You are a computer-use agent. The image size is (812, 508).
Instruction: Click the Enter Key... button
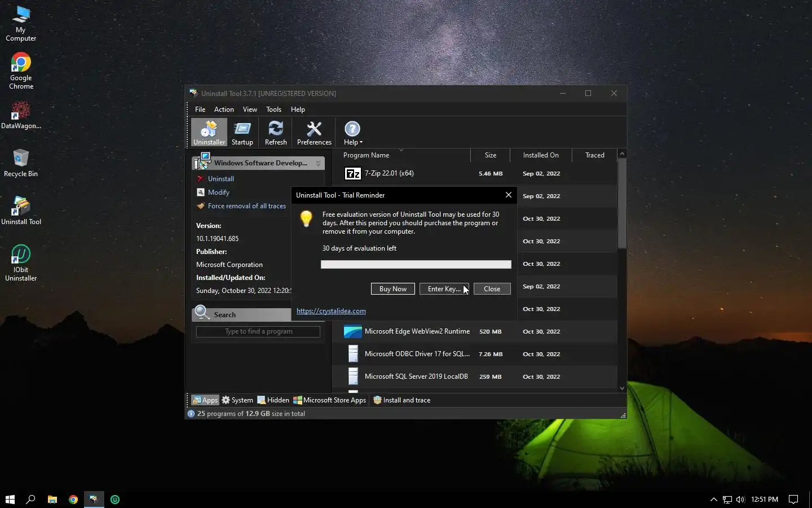point(444,289)
